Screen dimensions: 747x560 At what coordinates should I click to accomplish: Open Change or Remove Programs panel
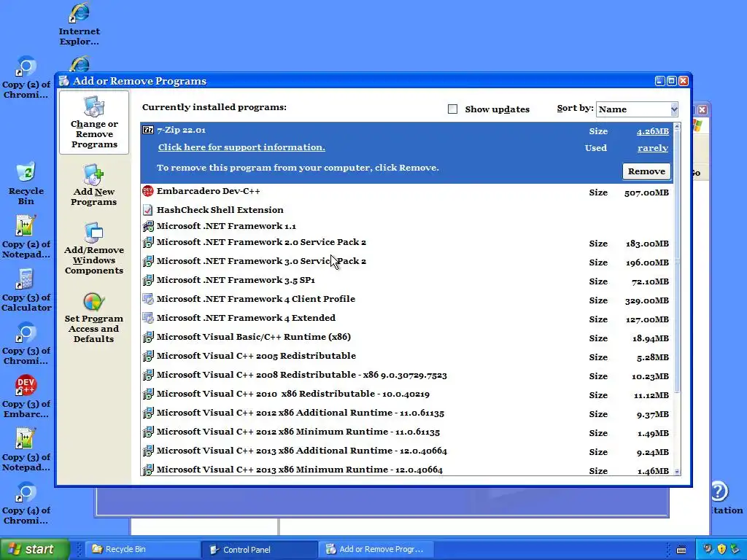point(94,122)
